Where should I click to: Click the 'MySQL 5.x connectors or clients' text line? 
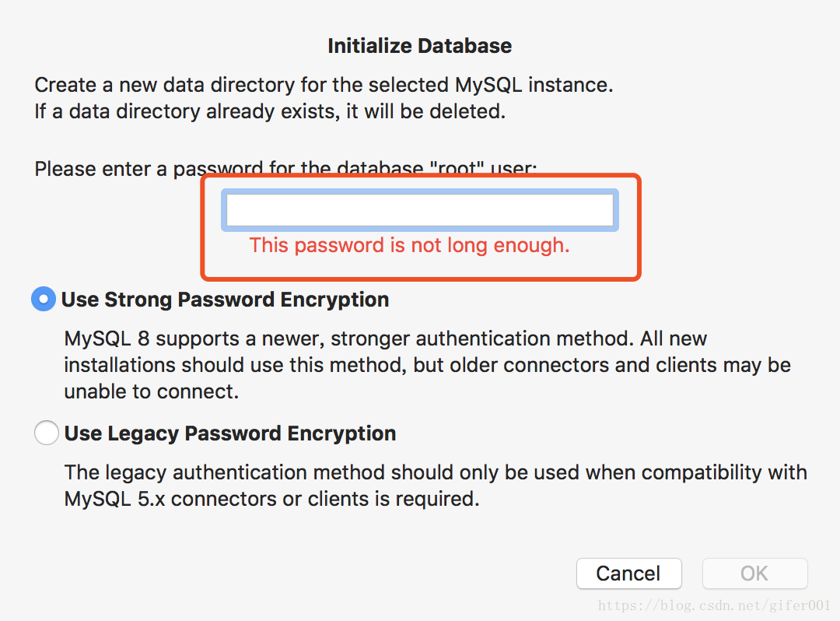(x=271, y=500)
